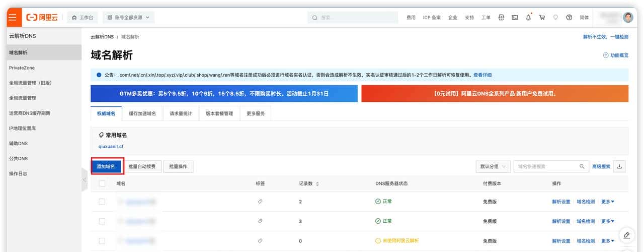Click 批量自动续费 button

click(x=142, y=166)
